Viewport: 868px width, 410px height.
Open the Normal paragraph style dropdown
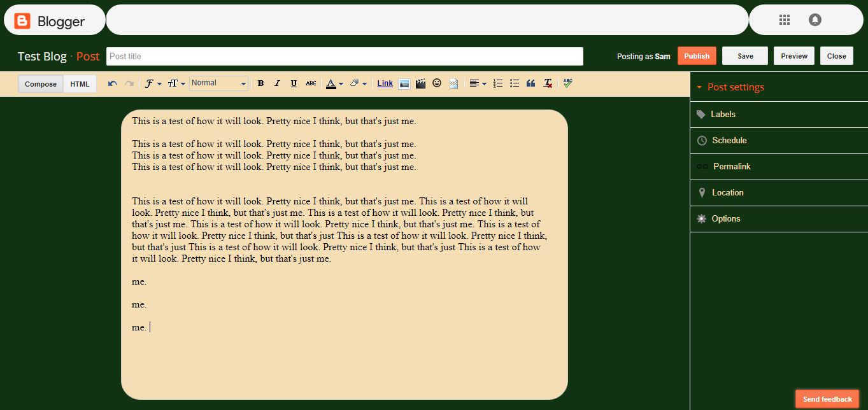pos(218,83)
